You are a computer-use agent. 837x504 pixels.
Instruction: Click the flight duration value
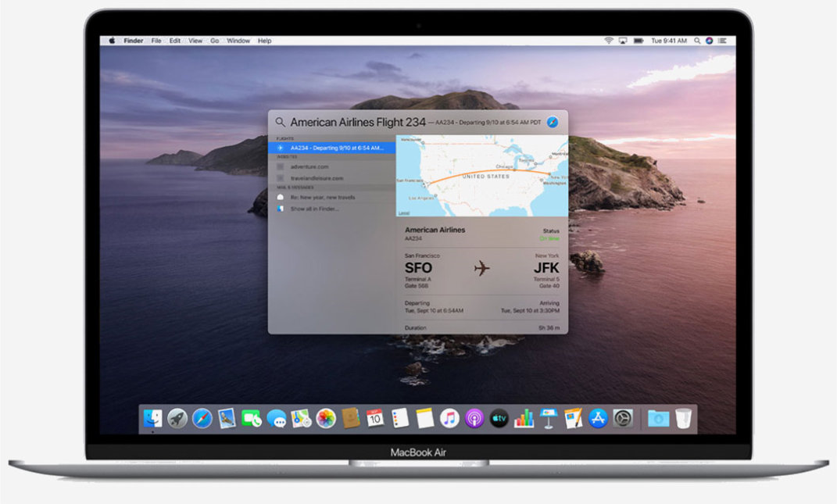549,328
